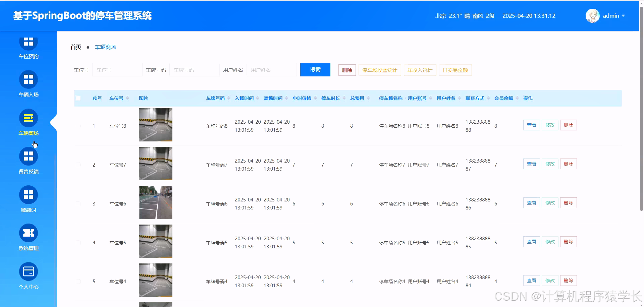Delete the 车位号8 row

tap(568, 125)
